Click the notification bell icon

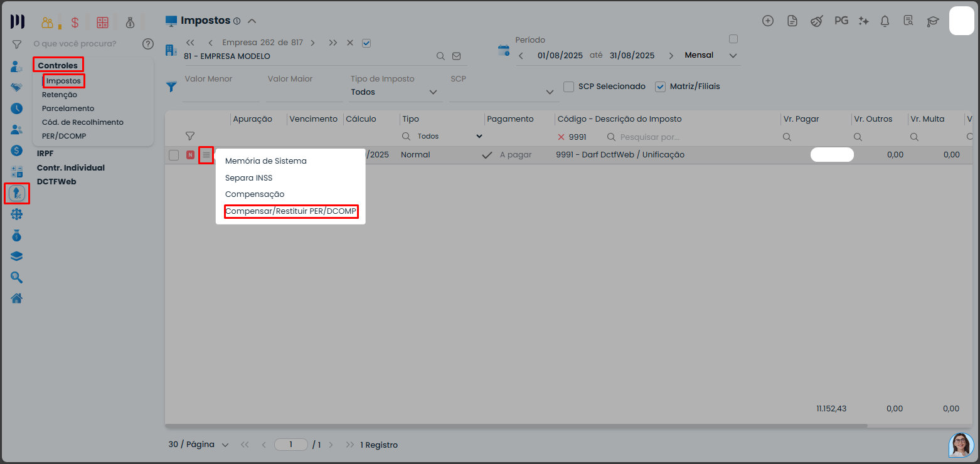click(x=885, y=21)
